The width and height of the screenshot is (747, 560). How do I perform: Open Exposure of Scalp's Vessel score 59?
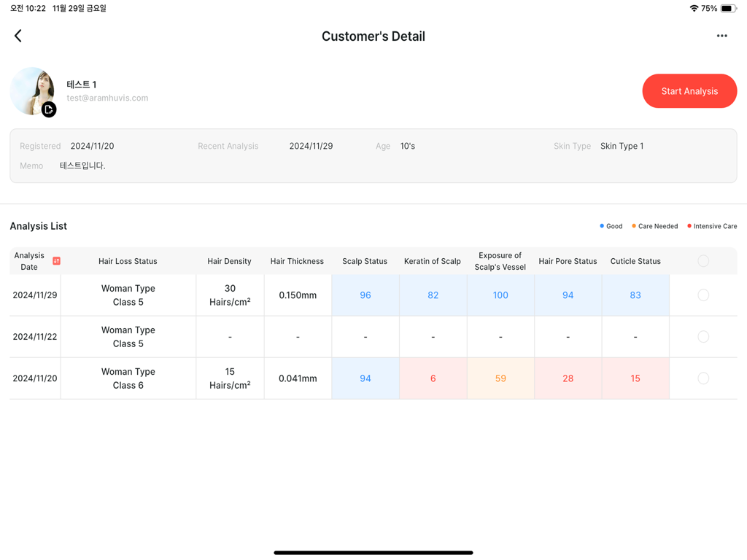500,378
